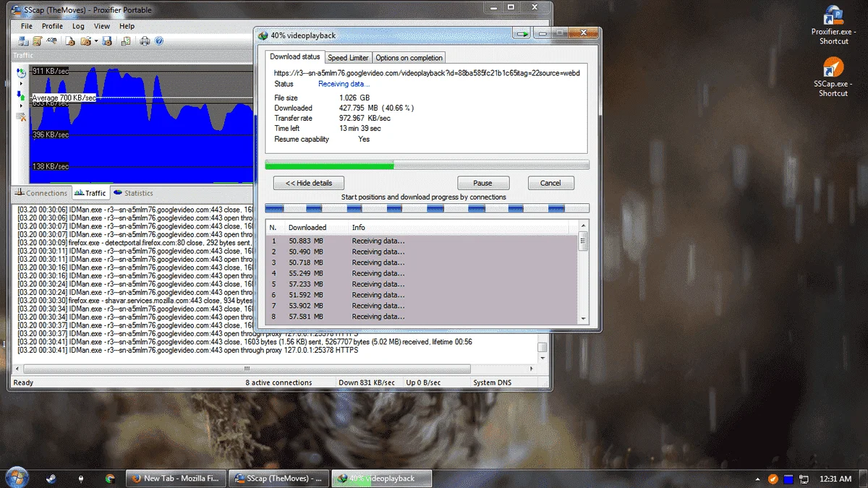This screenshot has width=868, height=488.
Task: Select connection row 8 with 57.581 MB
Action: [422, 317]
